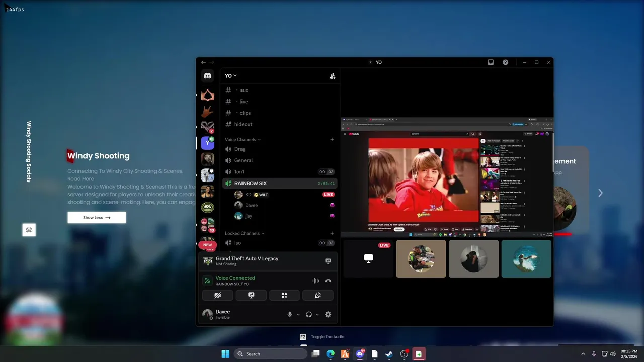644x362 pixels.
Task: Open Discord user settings gear
Action: pos(328,314)
